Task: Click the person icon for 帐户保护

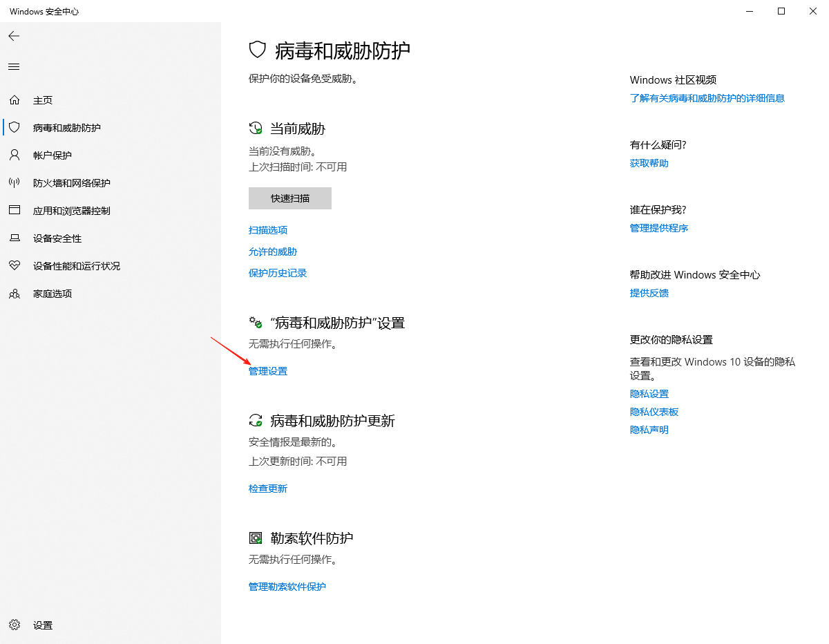Action: tap(15, 155)
